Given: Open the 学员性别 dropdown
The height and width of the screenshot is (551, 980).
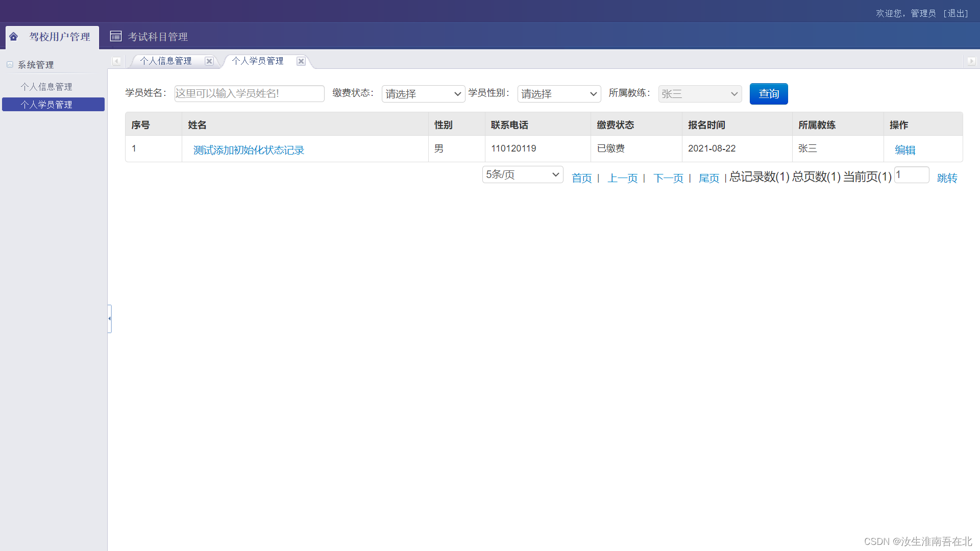Looking at the screenshot, I should tap(559, 94).
